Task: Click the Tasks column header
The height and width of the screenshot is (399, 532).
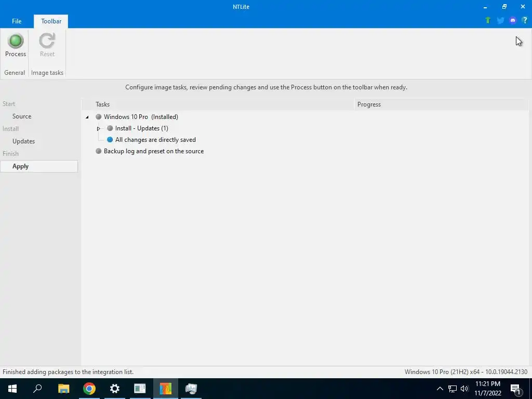Action: coord(218,104)
